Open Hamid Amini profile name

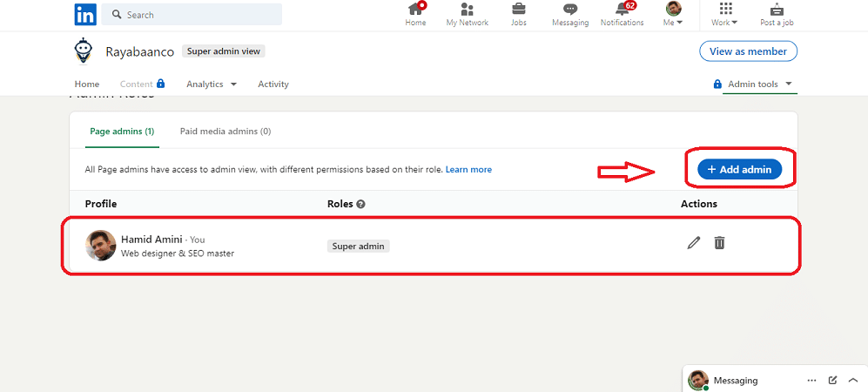[x=151, y=240]
